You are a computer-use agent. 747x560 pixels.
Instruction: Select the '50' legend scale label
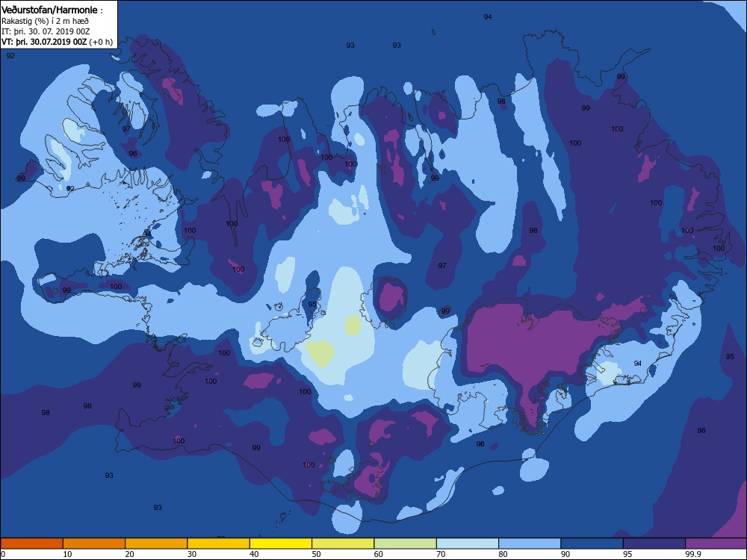(316, 554)
